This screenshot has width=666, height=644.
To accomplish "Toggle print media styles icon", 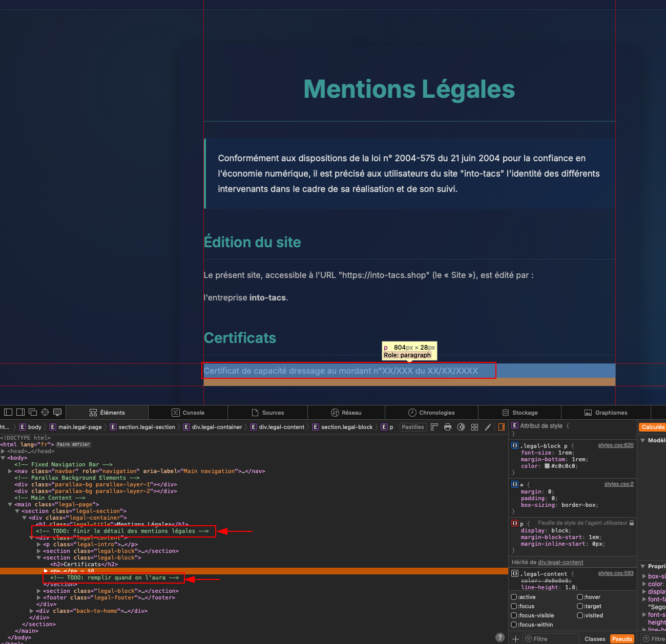I will pyautogui.click(x=448, y=427).
